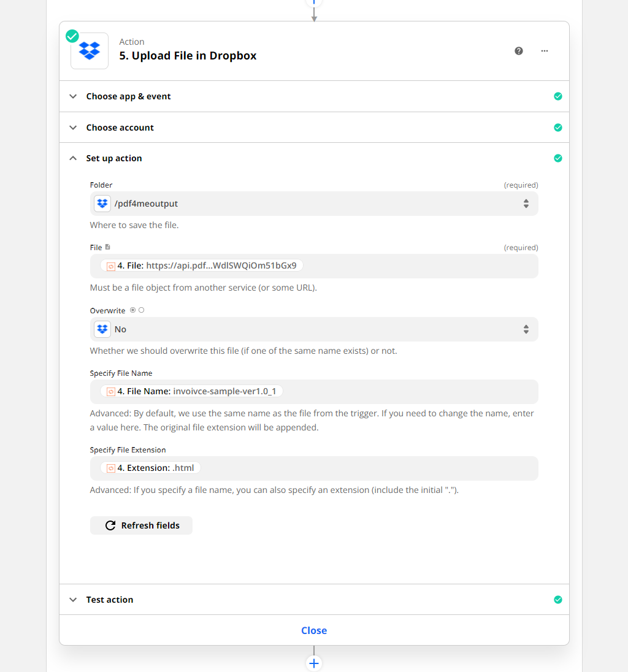628x672 pixels.
Task: Click the Dropbox logo in the step header
Action: pos(89,51)
